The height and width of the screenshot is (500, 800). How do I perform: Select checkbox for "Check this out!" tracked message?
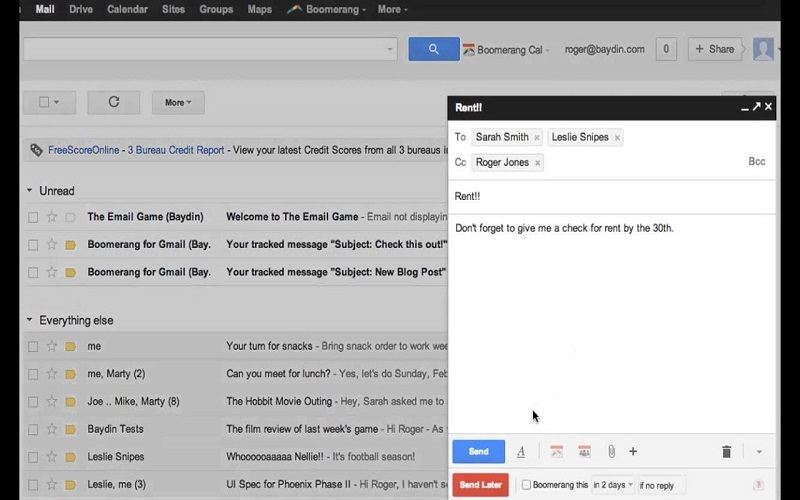click(33, 245)
